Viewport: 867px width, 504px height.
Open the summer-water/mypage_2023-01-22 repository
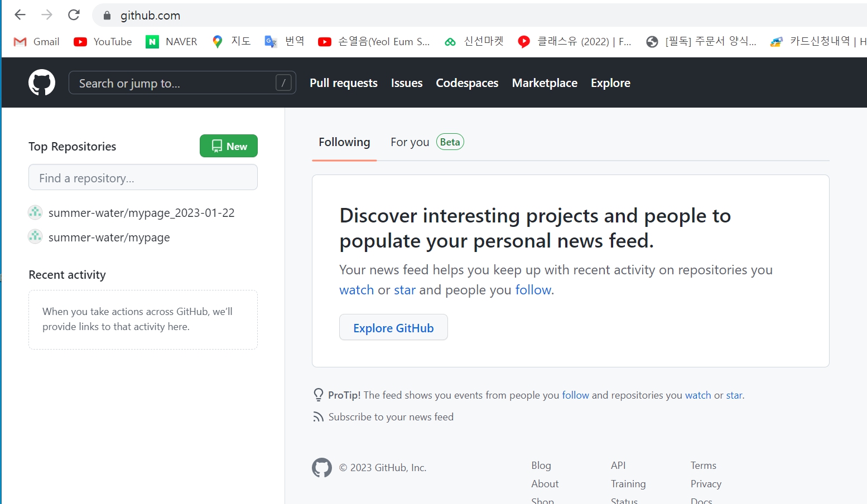tap(142, 213)
